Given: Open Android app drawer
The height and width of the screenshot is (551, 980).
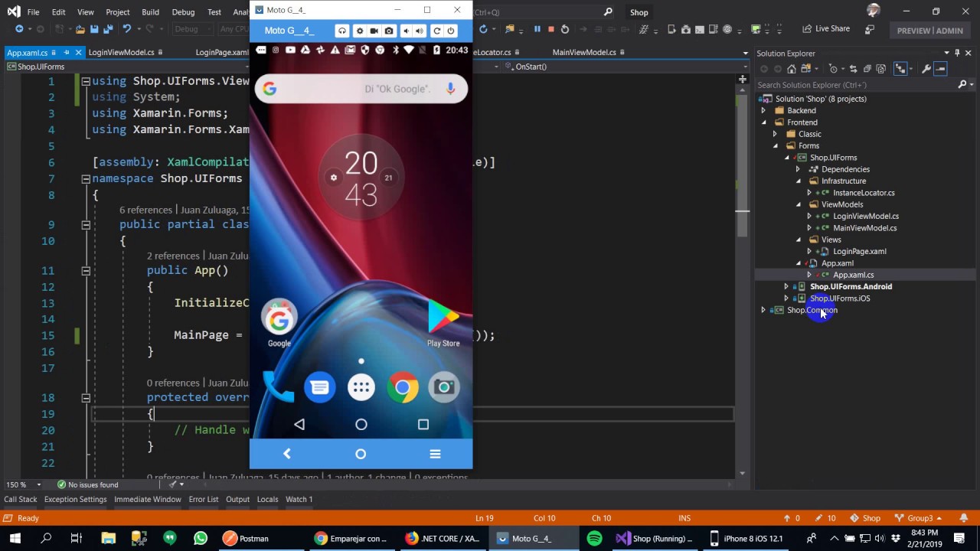Looking at the screenshot, I should 361,387.
